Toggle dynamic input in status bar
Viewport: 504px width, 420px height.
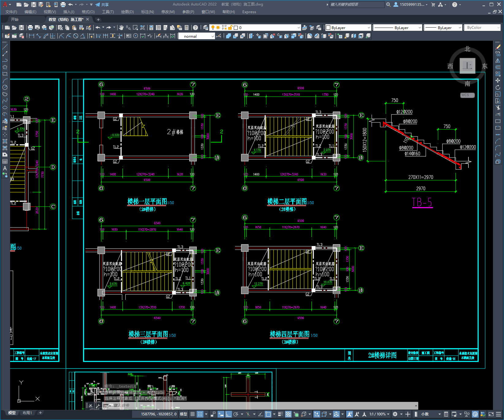221,414
